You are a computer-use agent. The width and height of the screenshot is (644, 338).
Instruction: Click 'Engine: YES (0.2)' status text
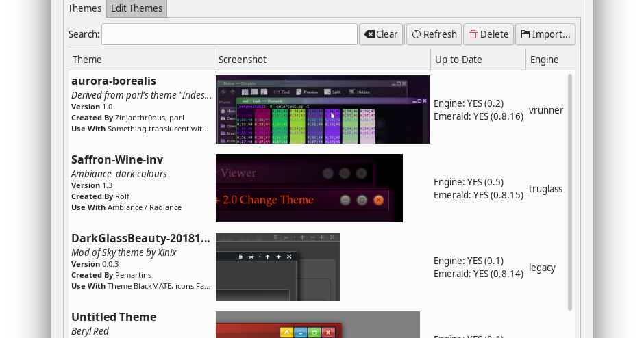(469, 103)
